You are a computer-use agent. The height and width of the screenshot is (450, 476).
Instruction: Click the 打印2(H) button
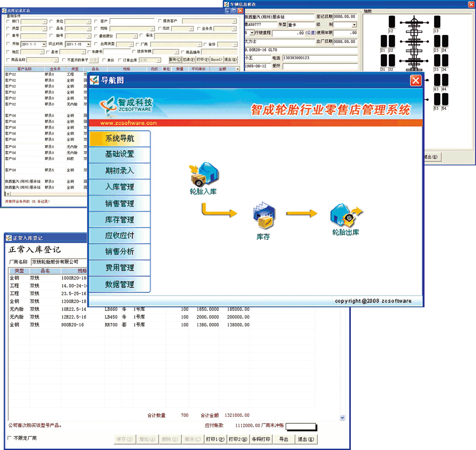pyautogui.click(x=238, y=439)
